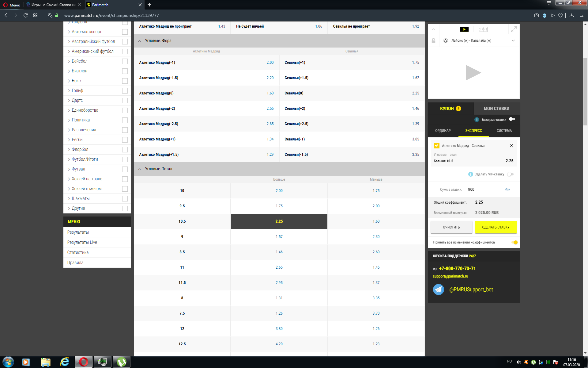Open a new browser tab with plus
Image resolution: width=588 pixels, height=368 pixels.
[149, 5]
